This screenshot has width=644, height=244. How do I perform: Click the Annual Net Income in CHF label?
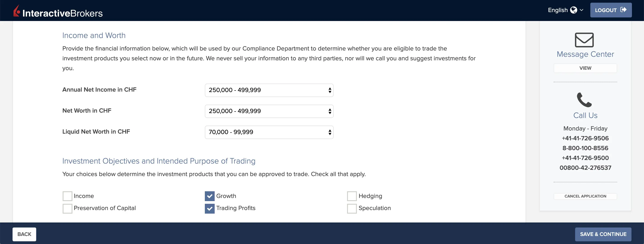pos(99,90)
